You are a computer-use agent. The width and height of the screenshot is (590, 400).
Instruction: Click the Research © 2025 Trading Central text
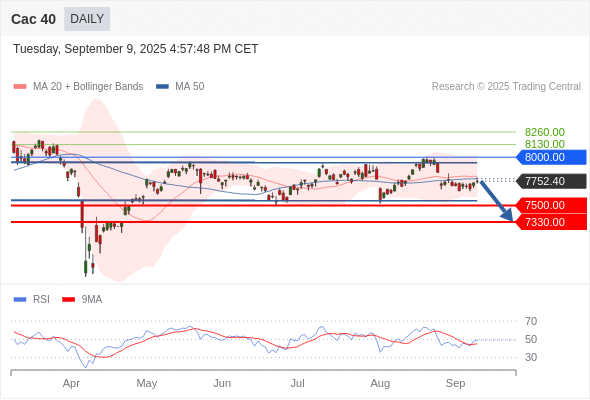point(506,87)
